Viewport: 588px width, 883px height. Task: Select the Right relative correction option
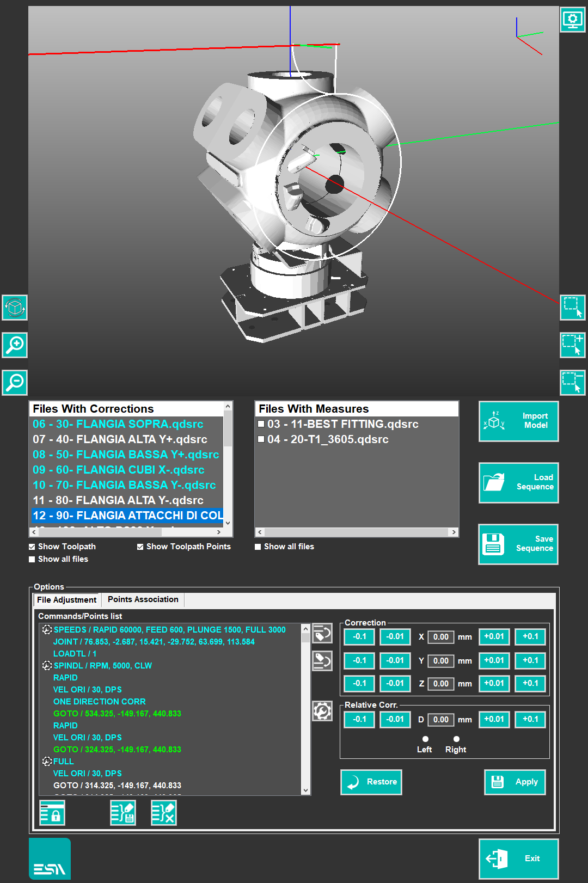tap(456, 739)
